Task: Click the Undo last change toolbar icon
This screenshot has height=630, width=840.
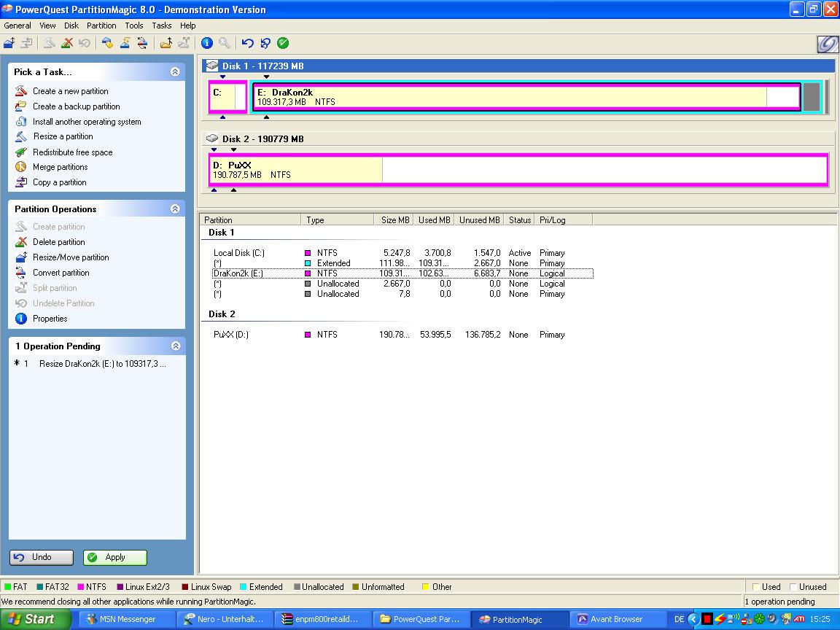Action: pos(248,43)
